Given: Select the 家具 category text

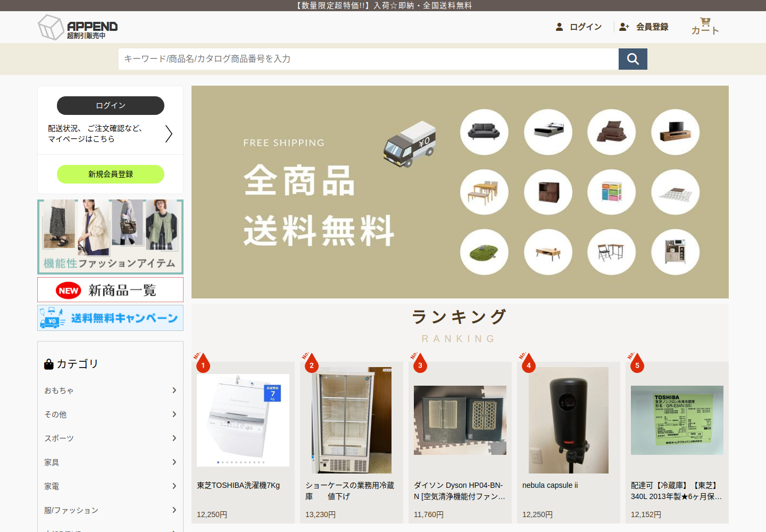Looking at the screenshot, I should [x=52, y=462].
